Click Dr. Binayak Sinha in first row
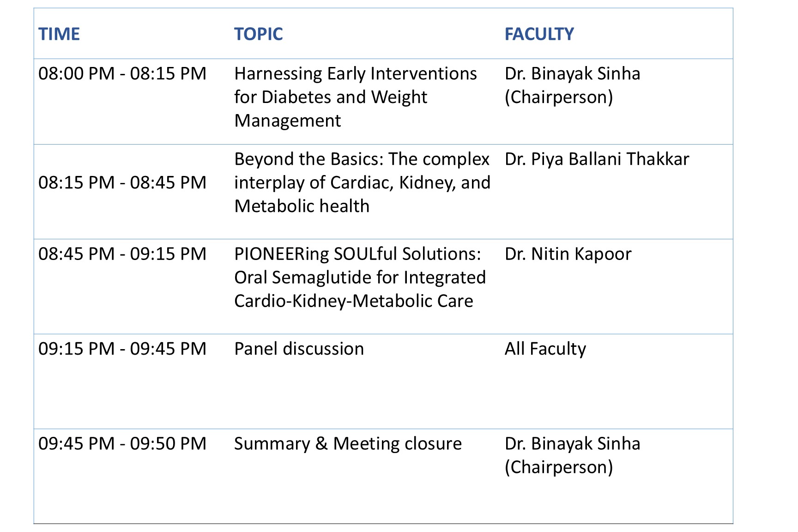Image resolution: width=798 pixels, height=532 pixels. click(x=572, y=73)
